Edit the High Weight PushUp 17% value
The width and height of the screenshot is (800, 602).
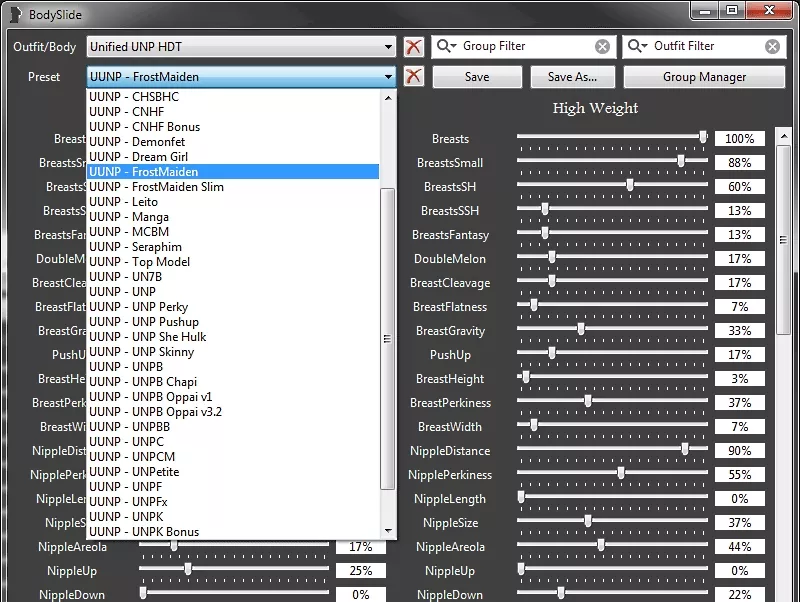(739, 355)
